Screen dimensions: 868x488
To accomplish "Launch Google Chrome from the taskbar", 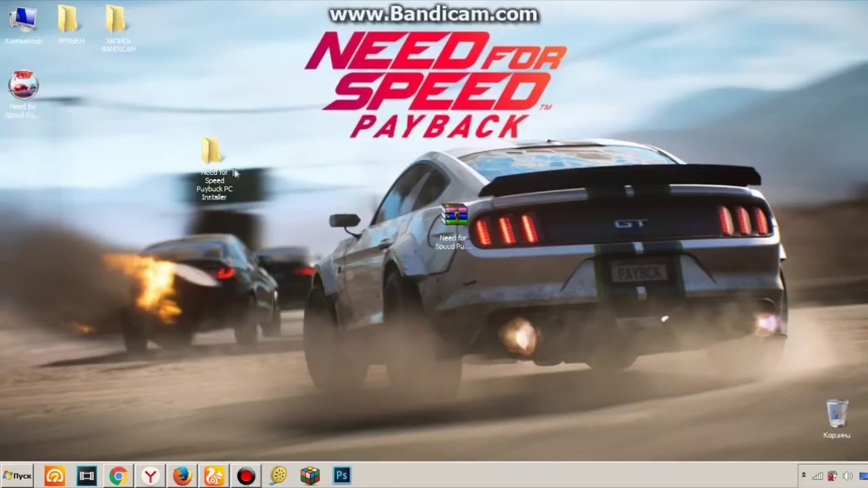I will 119,476.
